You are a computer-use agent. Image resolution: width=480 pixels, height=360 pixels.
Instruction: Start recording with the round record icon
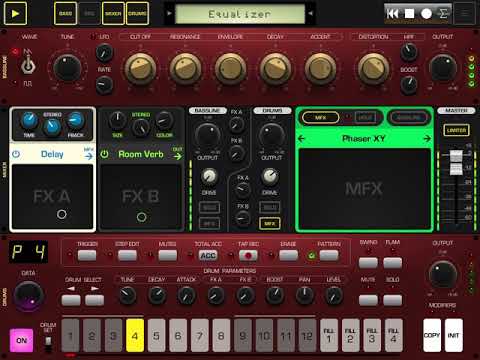click(x=426, y=14)
